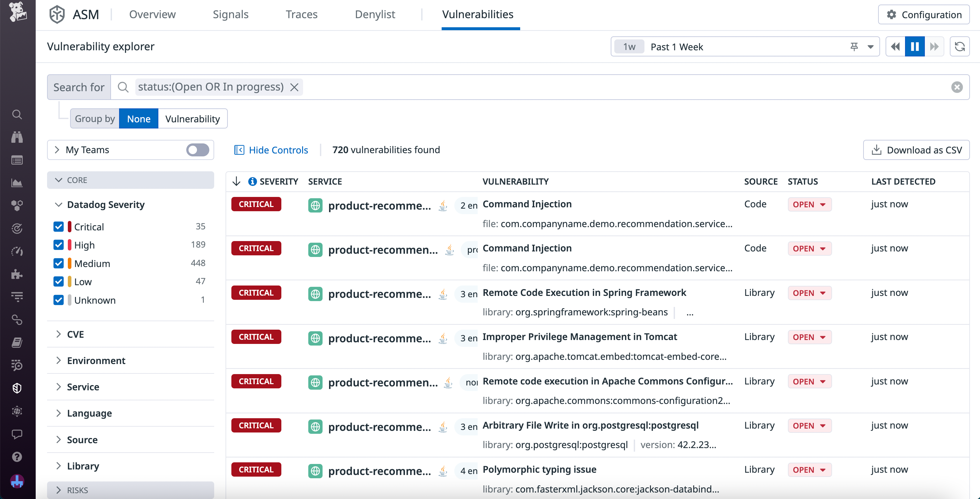The height and width of the screenshot is (499, 980).
Task: Click the Hide Controls link
Action: (x=278, y=150)
